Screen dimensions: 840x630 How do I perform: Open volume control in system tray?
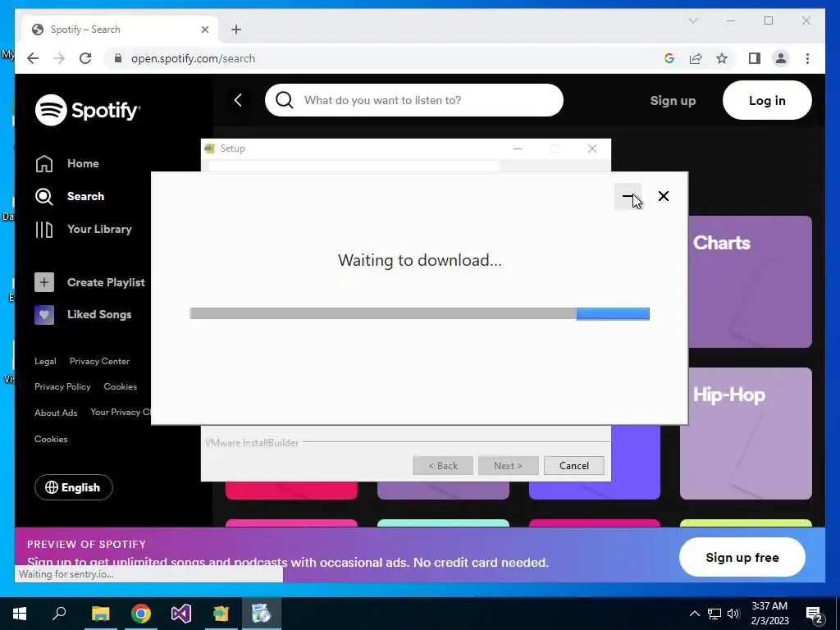tap(733, 614)
